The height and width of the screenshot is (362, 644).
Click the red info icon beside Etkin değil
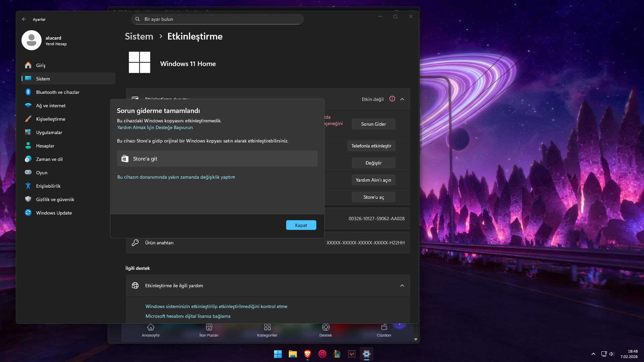(392, 99)
